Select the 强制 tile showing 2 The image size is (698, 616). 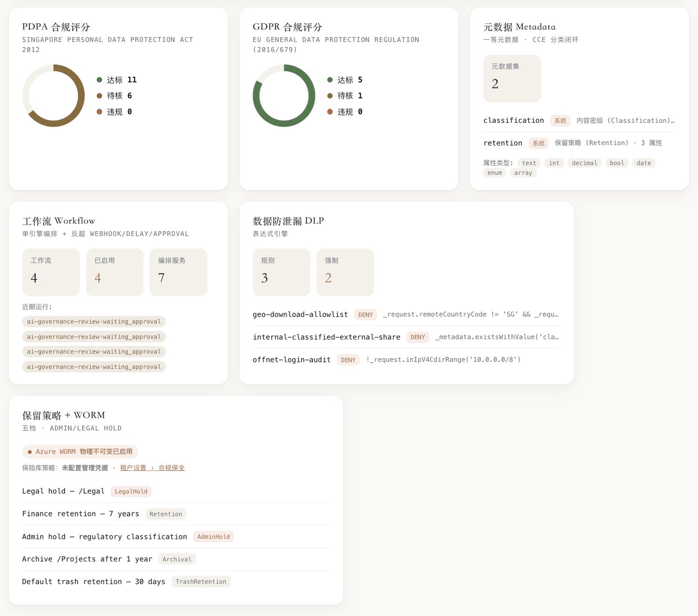[x=345, y=272]
